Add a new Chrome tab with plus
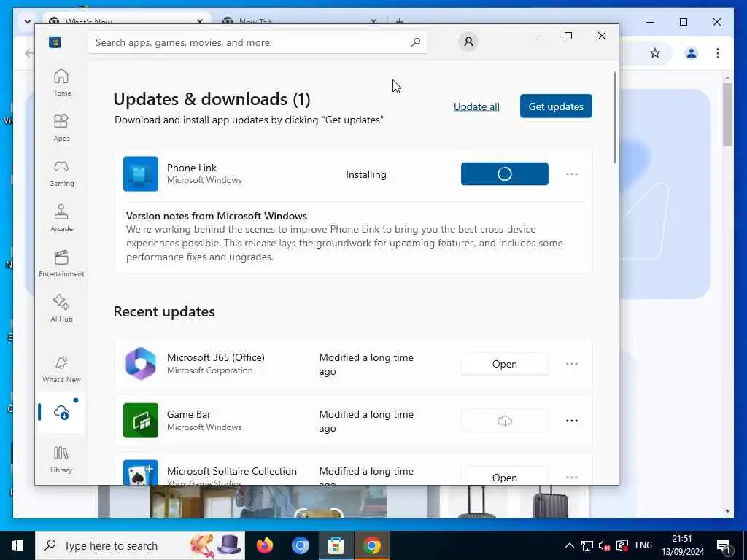The height and width of the screenshot is (560, 747). pyautogui.click(x=400, y=21)
